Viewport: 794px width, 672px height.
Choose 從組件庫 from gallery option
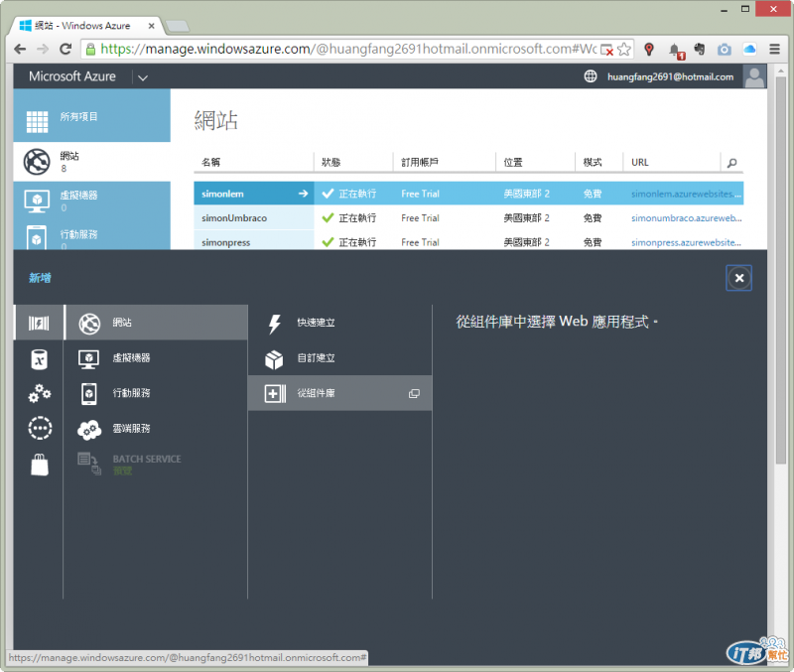point(339,393)
